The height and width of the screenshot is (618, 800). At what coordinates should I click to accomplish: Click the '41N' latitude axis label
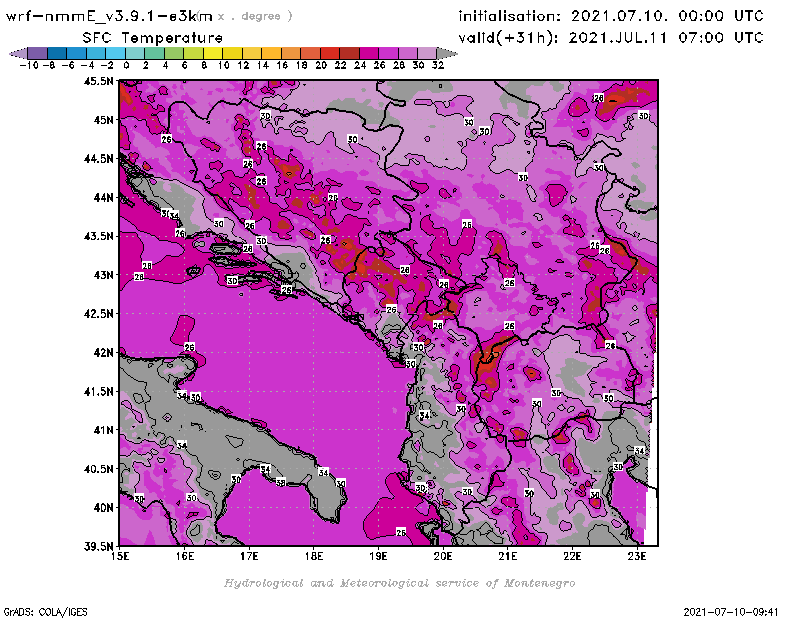click(103, 430)
